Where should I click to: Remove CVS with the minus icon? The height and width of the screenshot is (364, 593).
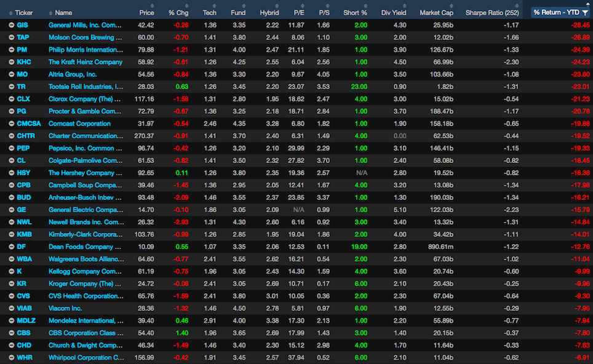pos(11,296)
